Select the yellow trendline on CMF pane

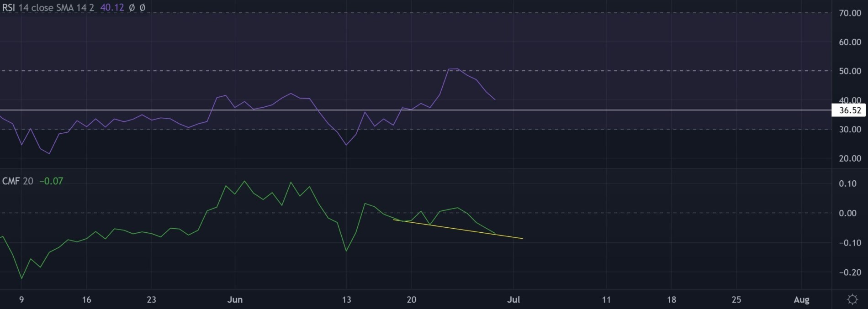click(457, 229)
